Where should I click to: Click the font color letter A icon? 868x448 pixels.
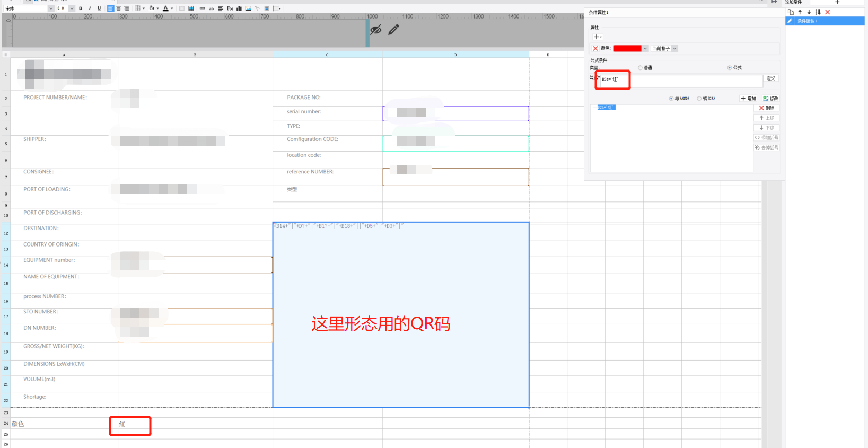coord(165,8)
